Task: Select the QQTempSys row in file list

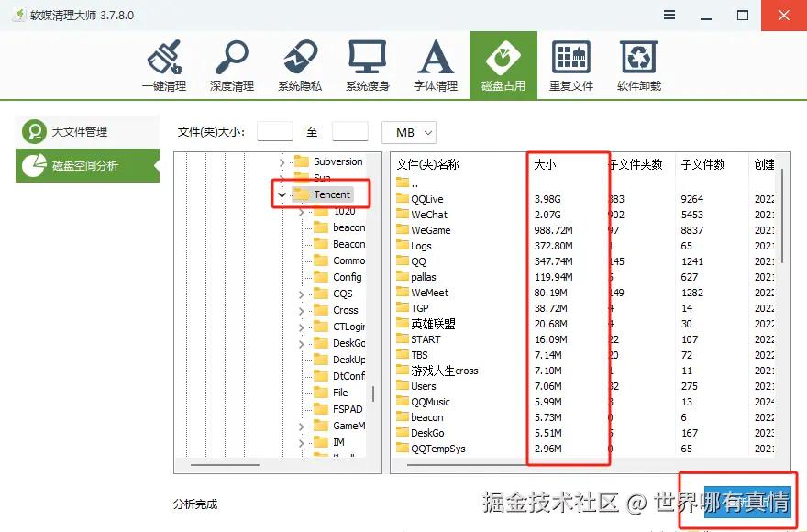Action: [585, 449]
